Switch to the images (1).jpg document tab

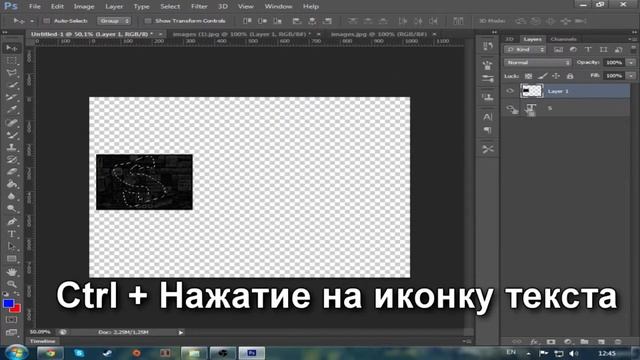pyautogui.click(x=242, y=34)
